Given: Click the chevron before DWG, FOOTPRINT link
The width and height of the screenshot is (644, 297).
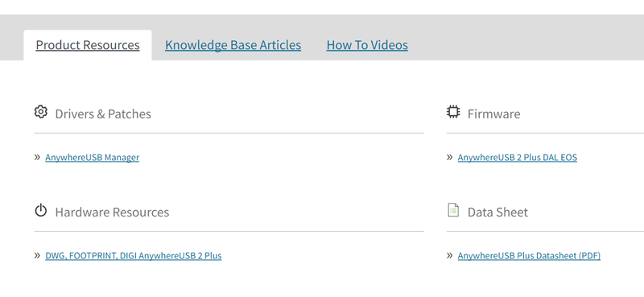Looking at the screenshot, I should 37,255.
